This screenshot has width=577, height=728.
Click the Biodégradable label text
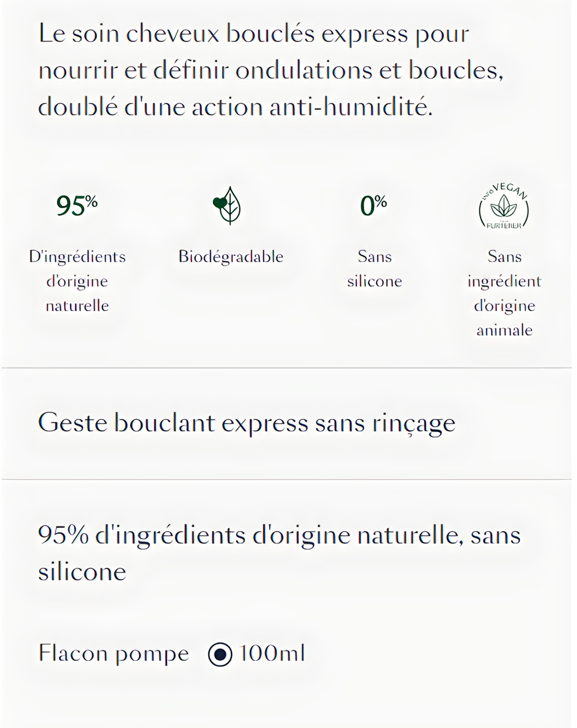[x=231, y=257]
